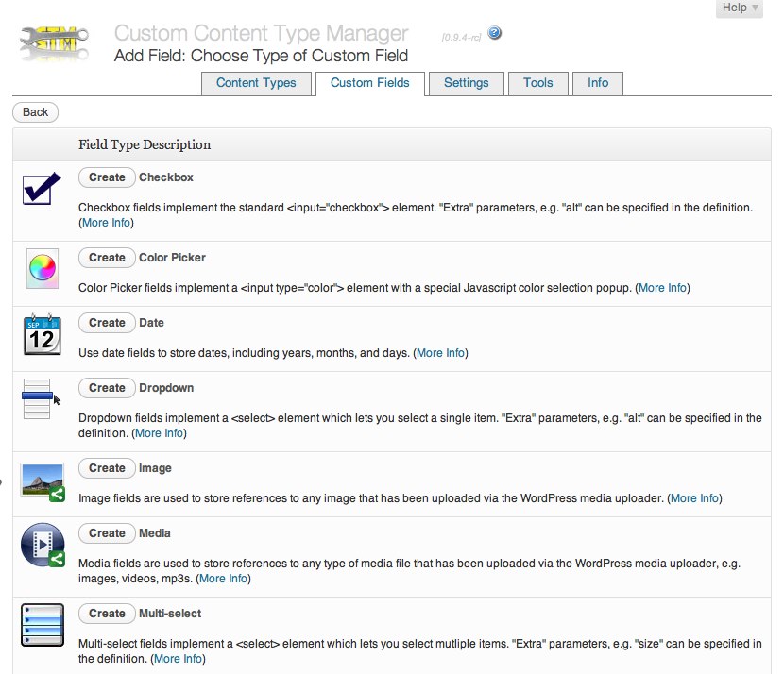
Task: Open More Info link for Dropdown
Action: (159, 433)
